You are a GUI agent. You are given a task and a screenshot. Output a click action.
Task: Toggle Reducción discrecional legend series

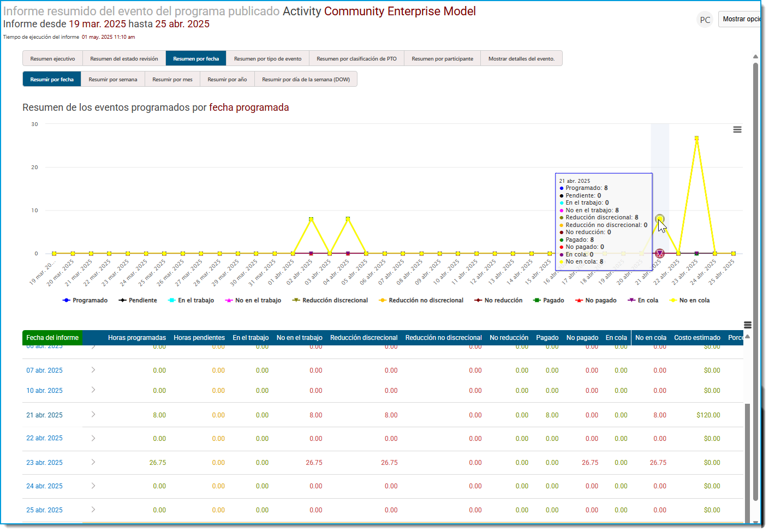(330, 301)
